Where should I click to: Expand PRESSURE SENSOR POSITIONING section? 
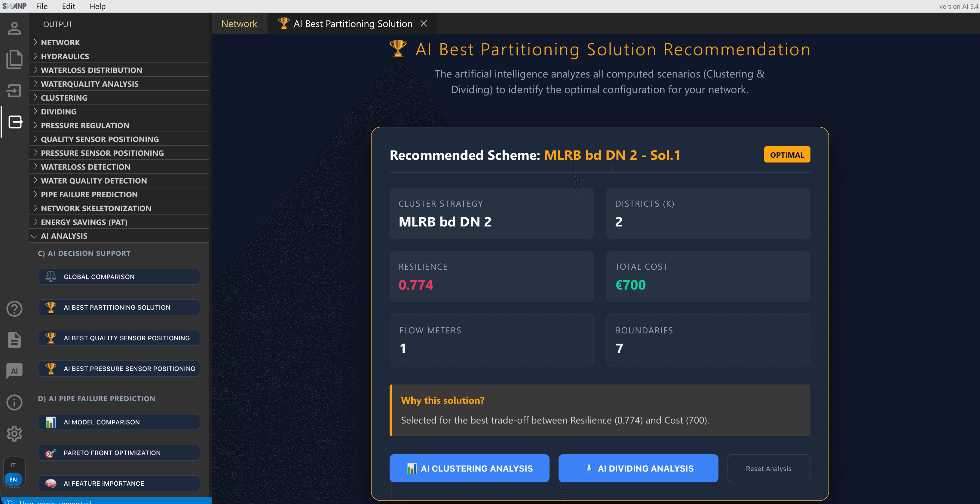click(x=119, y=153)
